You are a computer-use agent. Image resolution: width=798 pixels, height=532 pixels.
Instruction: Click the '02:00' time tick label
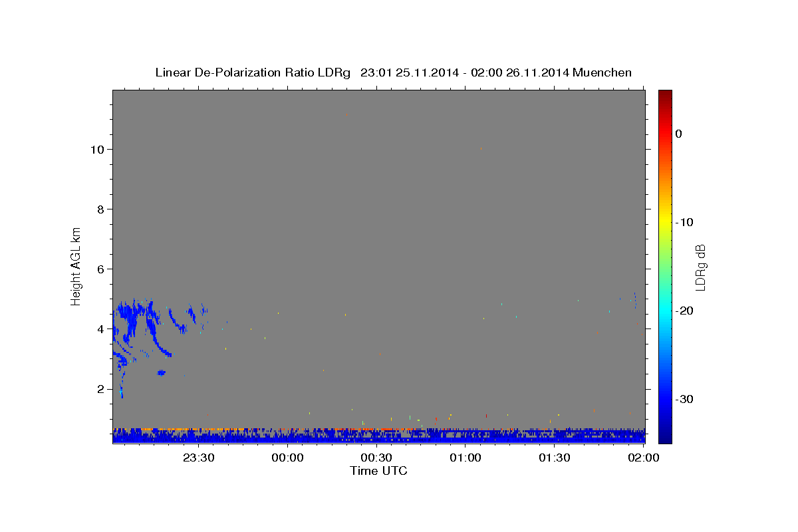coord(643,458)
